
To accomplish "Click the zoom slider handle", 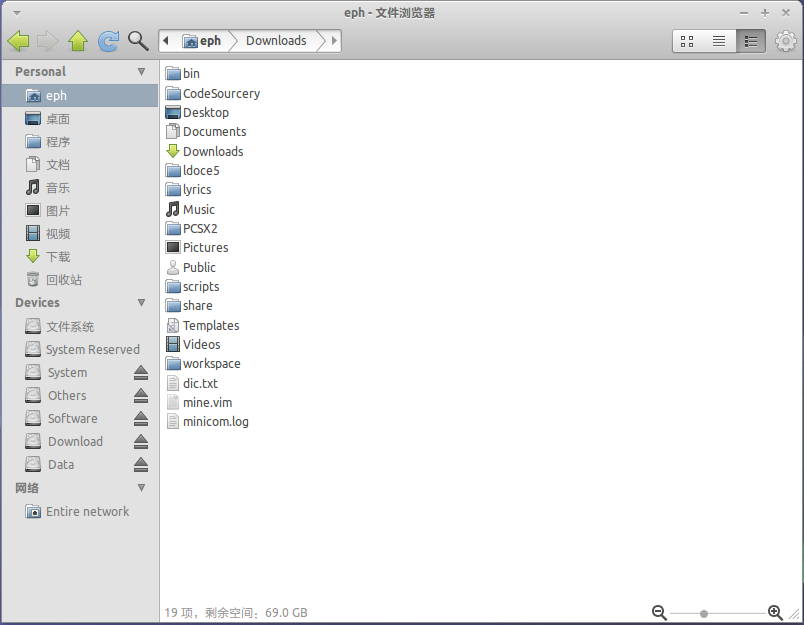I will coord(704,613).
